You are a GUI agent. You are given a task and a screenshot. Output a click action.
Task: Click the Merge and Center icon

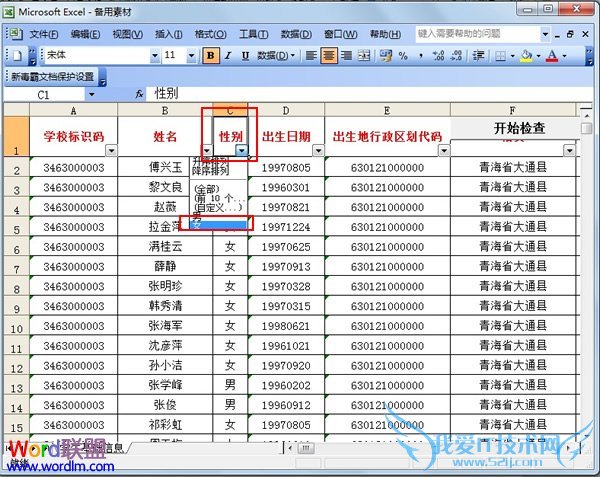coord(364,56)
